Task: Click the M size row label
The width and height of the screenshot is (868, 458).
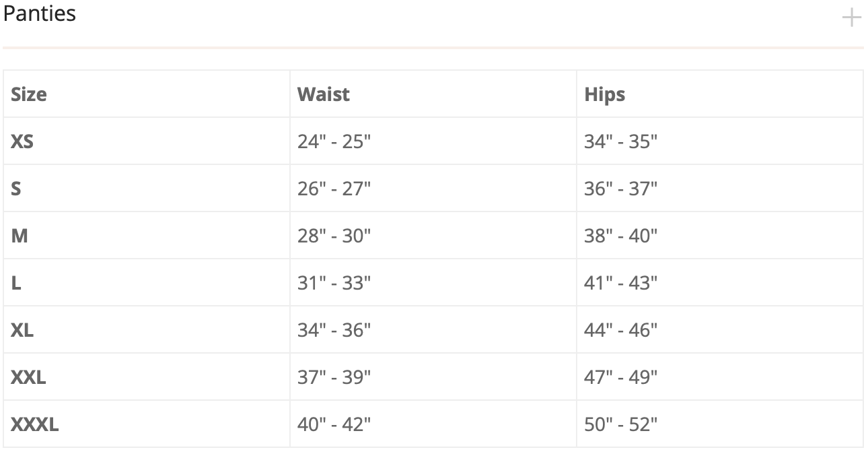Action: point(20,236)
